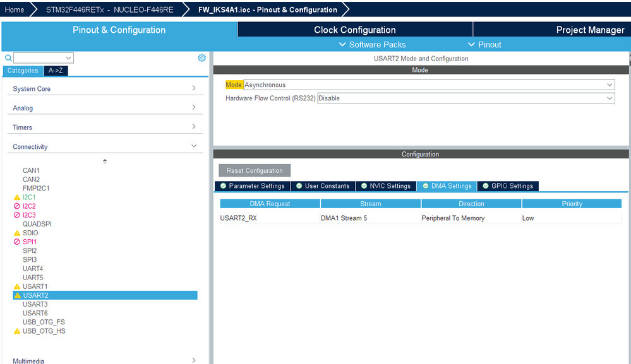Open the search field dropdown arrow

coord(68,58)
